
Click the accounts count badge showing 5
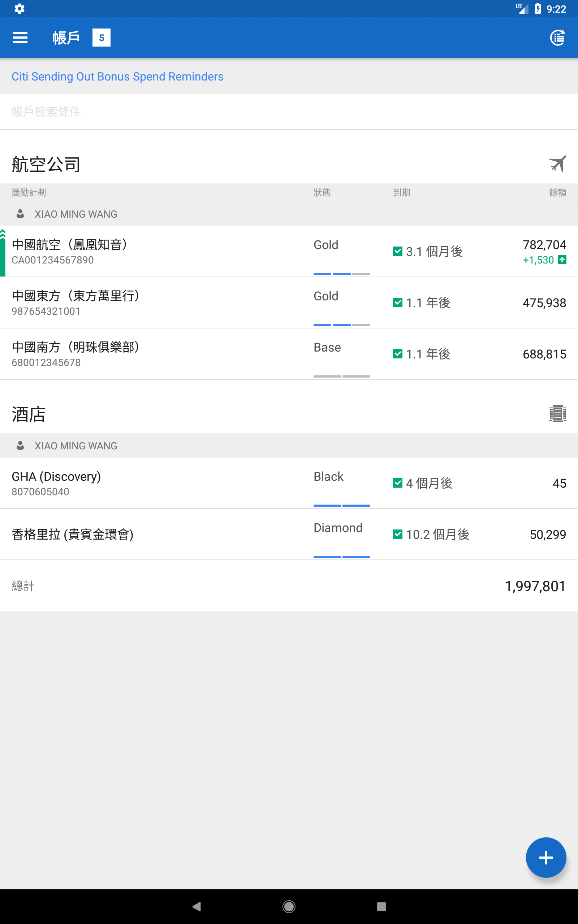[x=101, y=38]
